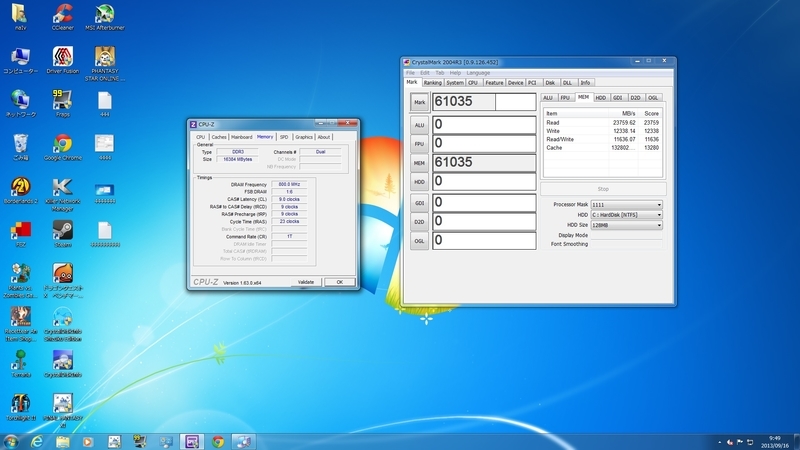
Task: Open the CrystalDiskInfo desktop shortcut
Action: [63, 364]
